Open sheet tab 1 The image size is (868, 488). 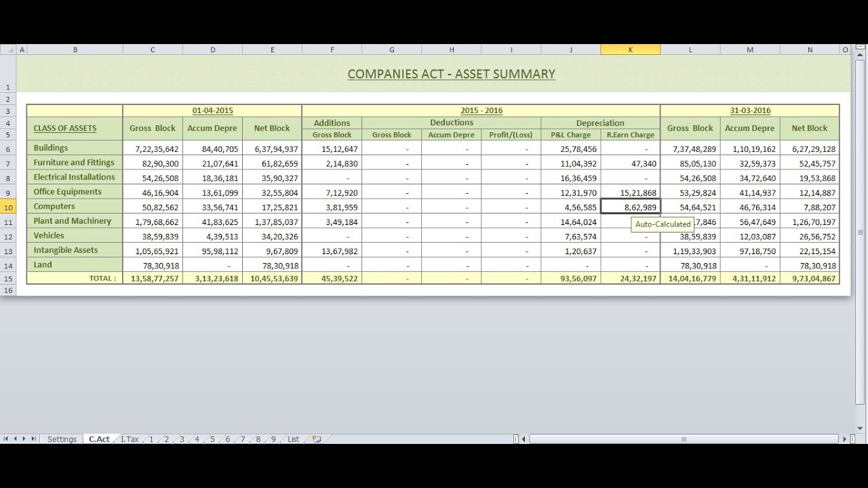[x=151, y=439]
